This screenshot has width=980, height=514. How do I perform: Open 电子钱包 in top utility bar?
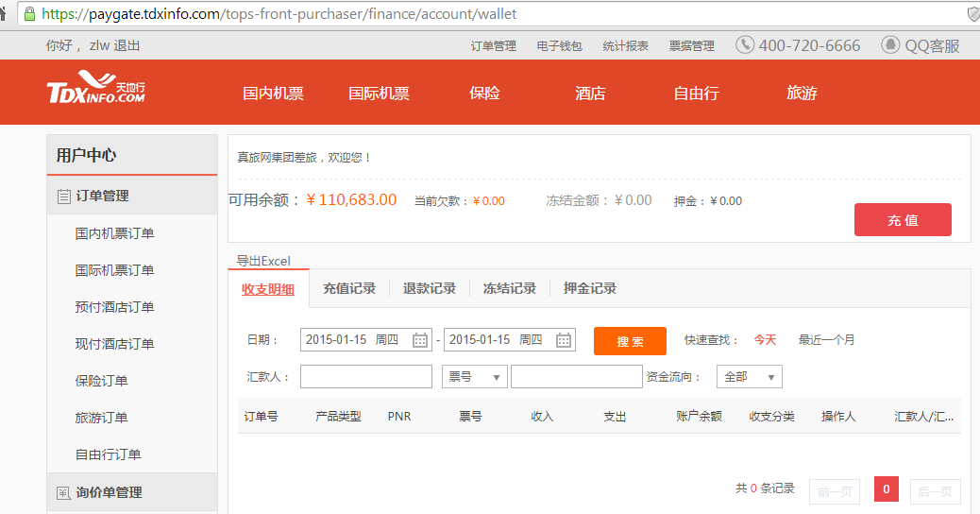(x=559, y=45)
